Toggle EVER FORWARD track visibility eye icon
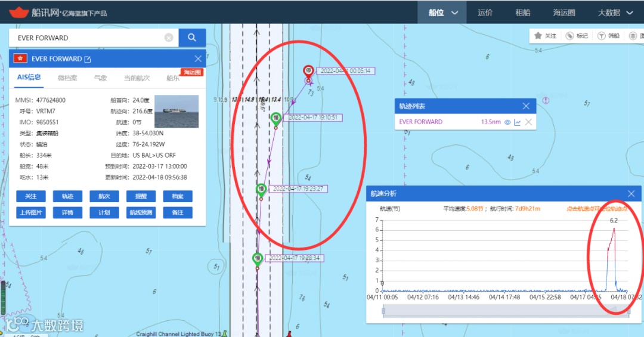Image resolution: width=644 pixels, height=337 pixels. point(507,122)
